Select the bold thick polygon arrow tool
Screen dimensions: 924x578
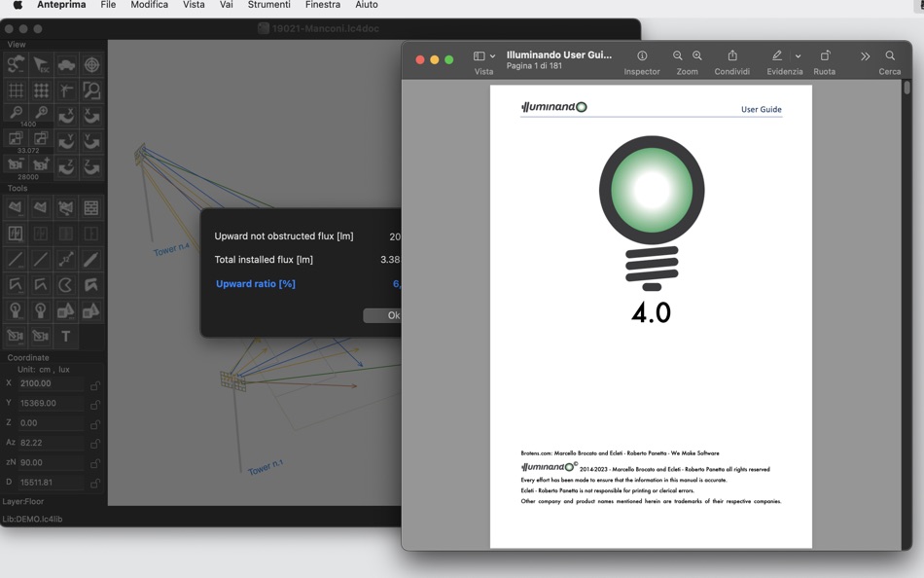click(x=91, y=285)
